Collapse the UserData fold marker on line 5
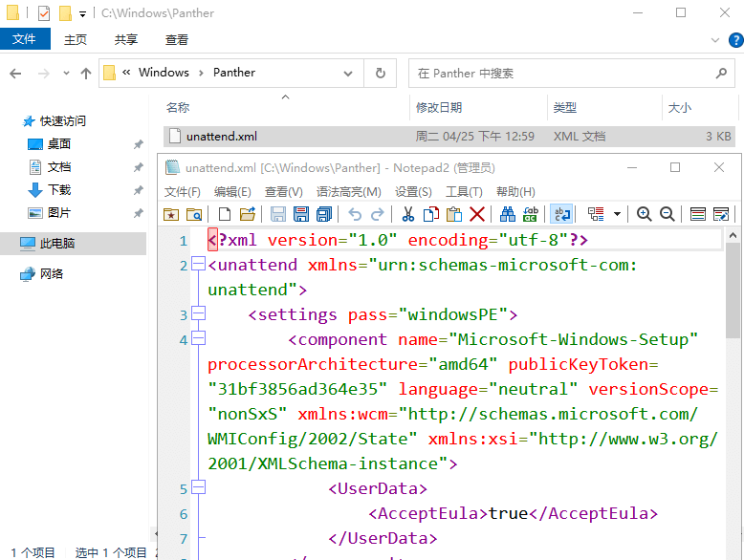The height and width of the screenshot is (560, 744). tap(198, 487)
